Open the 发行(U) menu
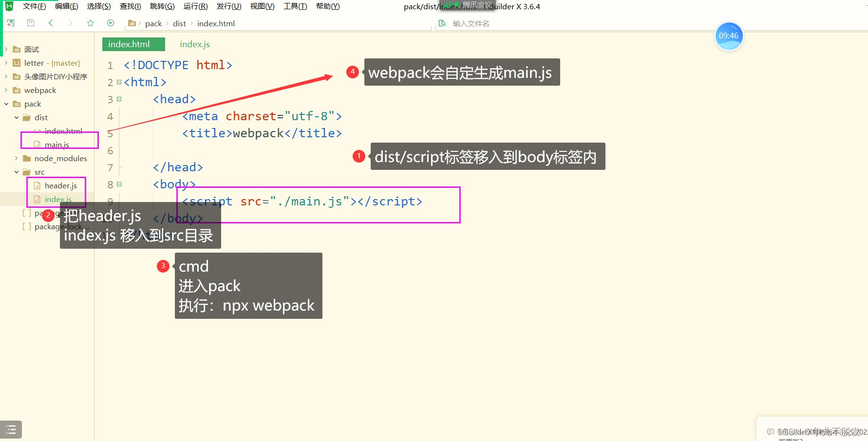 pyautogui.click(x=229, y=6)
